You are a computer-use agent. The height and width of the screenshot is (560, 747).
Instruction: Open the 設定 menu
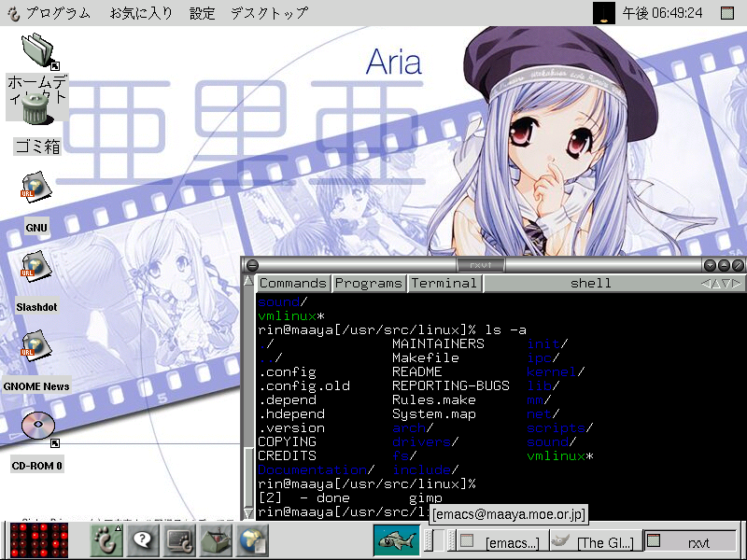(203, 13)
